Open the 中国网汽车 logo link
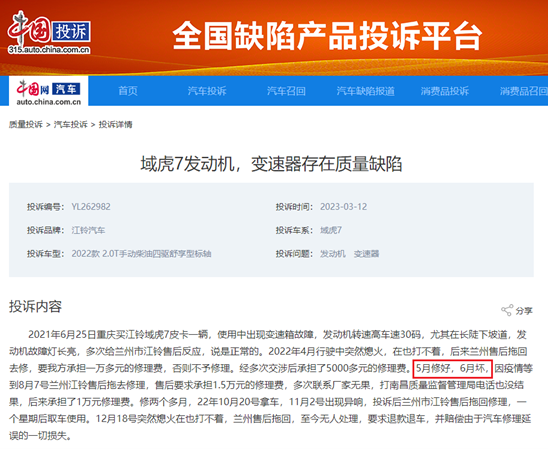Viewport: 548px width, 449px height. point(49,92)
